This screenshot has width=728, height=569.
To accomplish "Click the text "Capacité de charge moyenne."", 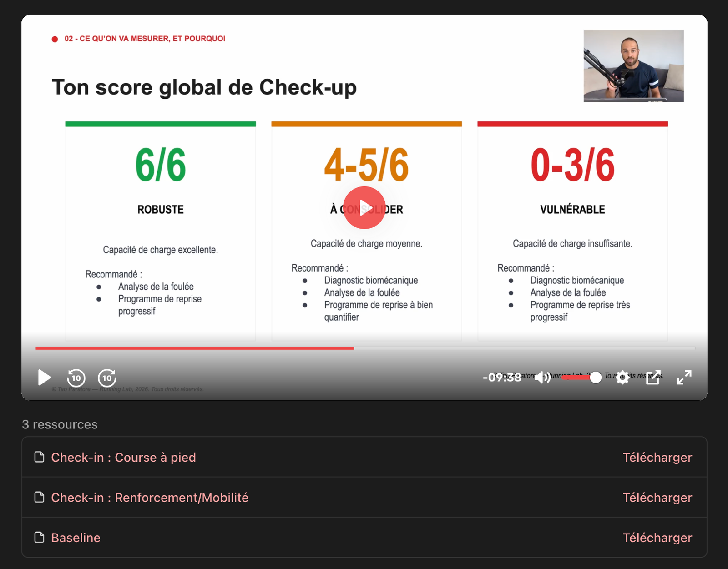I will (366, 244).
